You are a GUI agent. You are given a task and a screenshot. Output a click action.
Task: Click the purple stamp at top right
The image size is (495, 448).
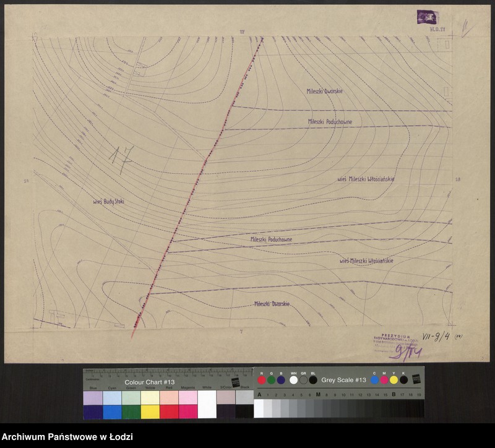coord(427,17)
